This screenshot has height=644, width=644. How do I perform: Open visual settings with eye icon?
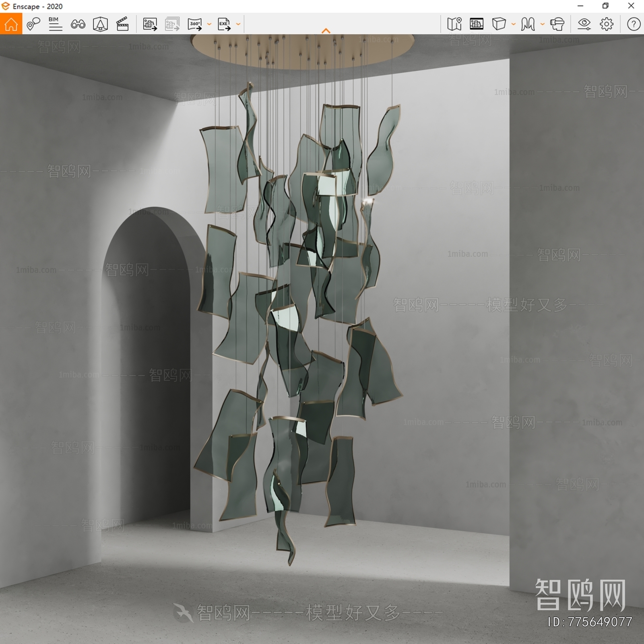click(584, 24)
